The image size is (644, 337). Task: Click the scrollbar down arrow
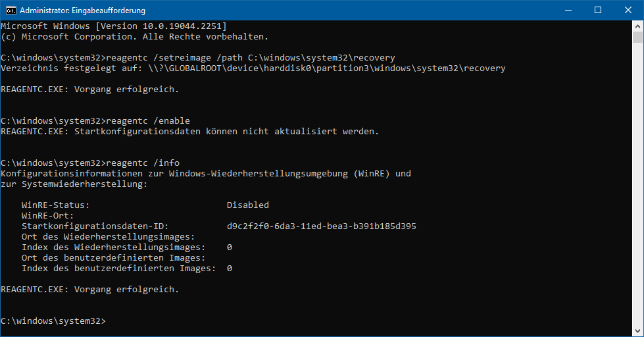point(637,331)
